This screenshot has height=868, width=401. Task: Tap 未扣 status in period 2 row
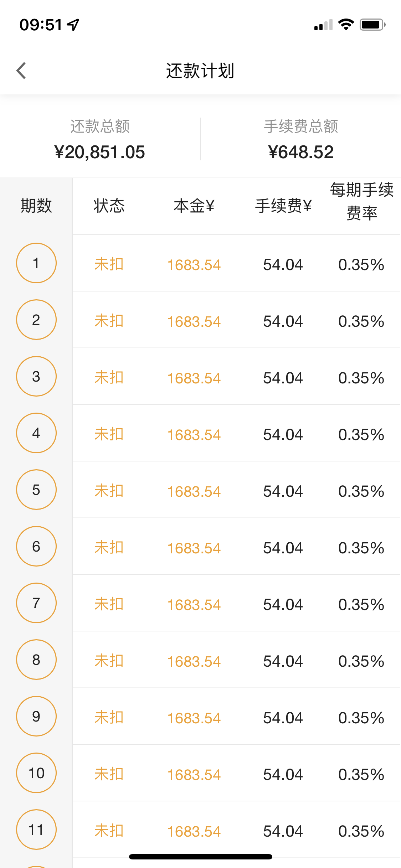(x=109, y=321)
